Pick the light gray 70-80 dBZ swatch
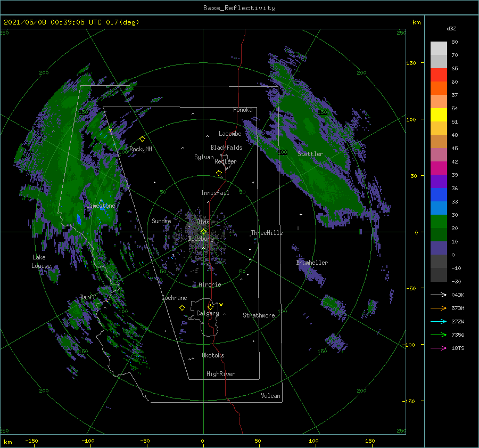 pos(439,48)
